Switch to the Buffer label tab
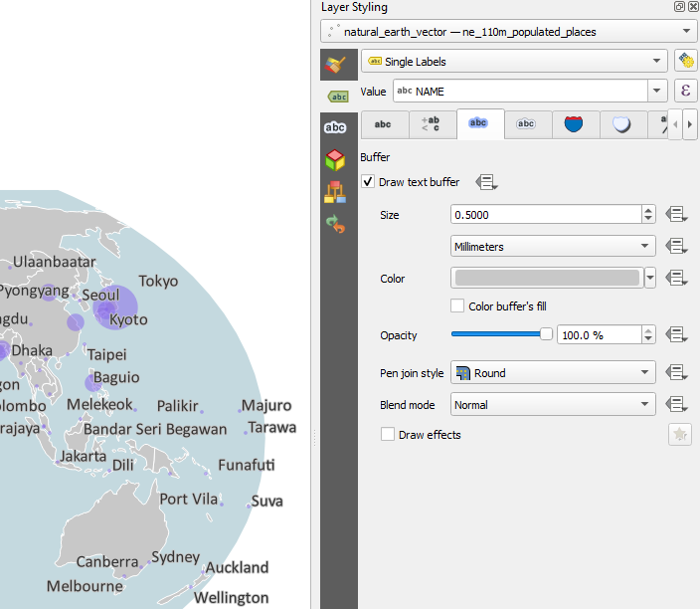 click(478, 124)
